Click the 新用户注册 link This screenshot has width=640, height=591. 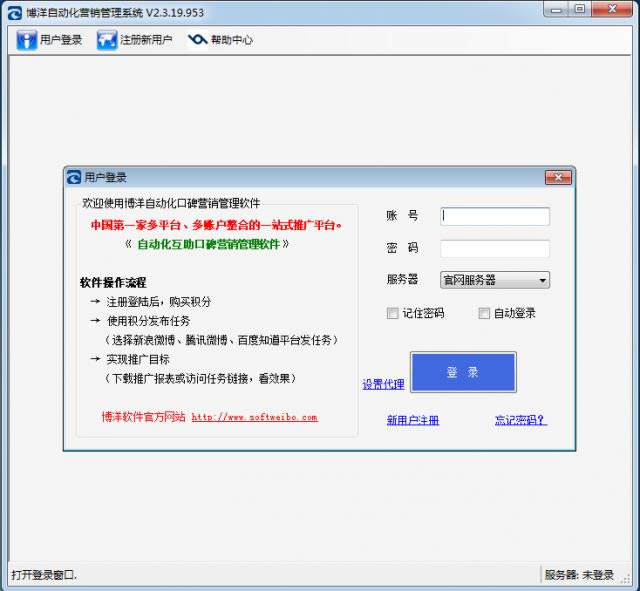pos(413,420)
